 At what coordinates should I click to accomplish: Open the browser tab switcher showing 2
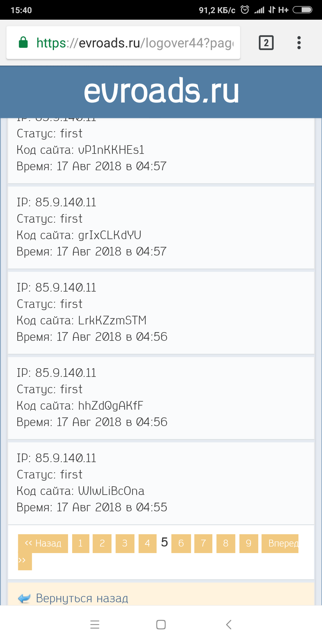(x=266, y=43)
